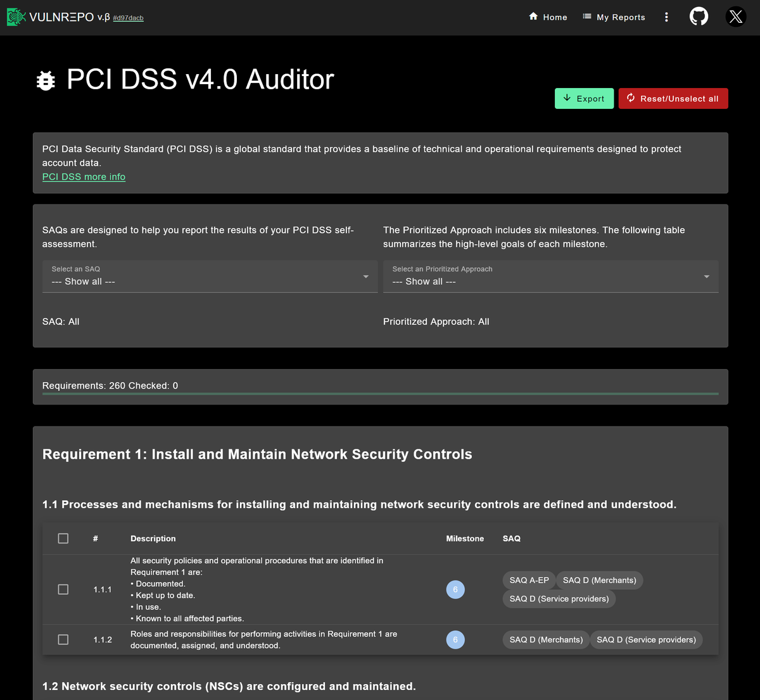Click the SAQ column header

[512, 539]
